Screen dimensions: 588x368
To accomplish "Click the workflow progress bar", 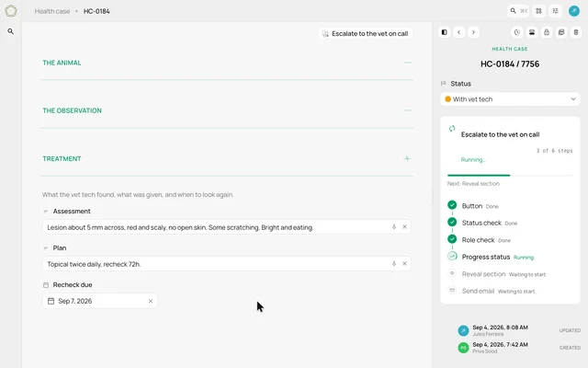I will [x=510, y=175].
